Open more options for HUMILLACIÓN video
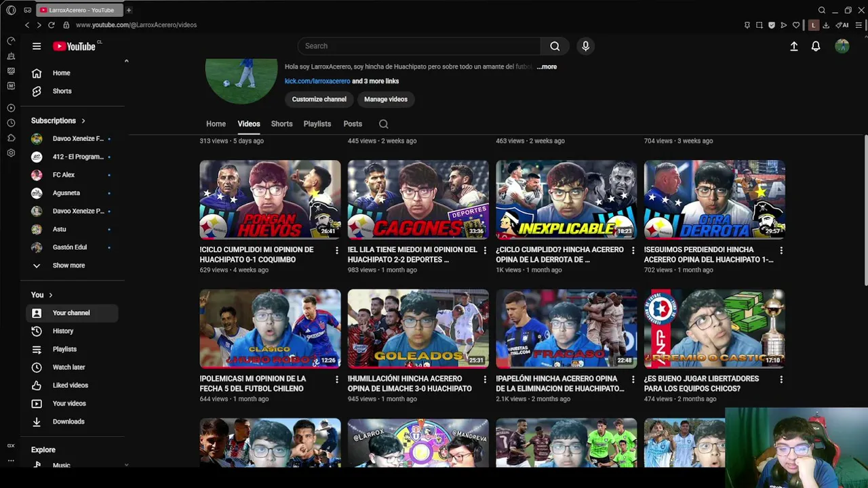868x488 pixels. pos(485,380)
